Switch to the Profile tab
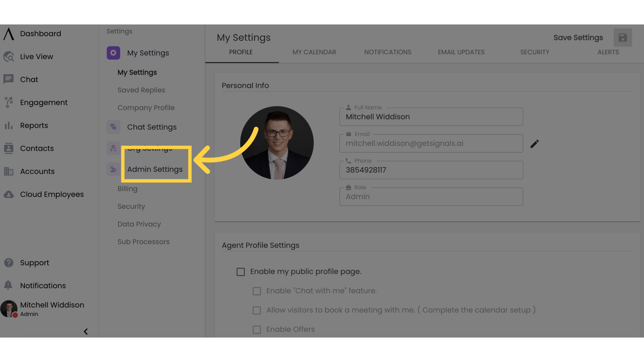644x362 pixels. coord(241,52)
